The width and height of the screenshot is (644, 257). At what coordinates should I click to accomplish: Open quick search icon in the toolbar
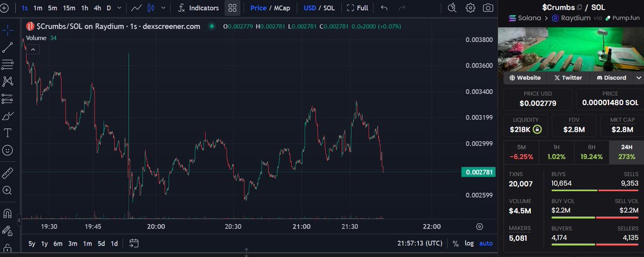click(x=452, y=8)
